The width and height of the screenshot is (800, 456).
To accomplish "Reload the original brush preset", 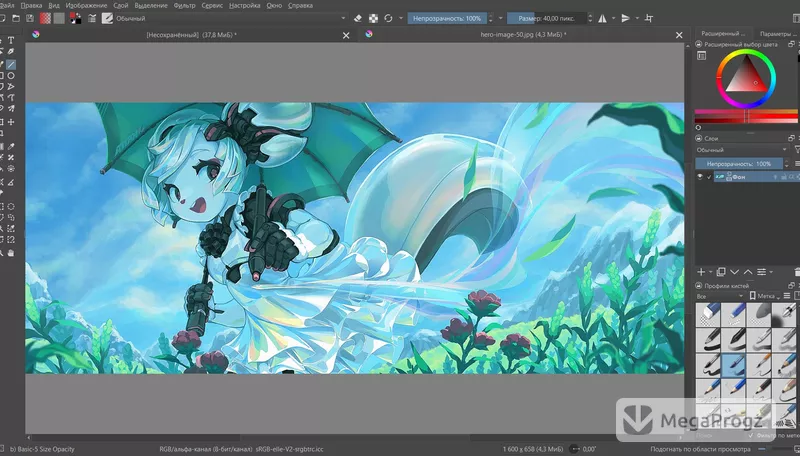I will coord(388,18).
